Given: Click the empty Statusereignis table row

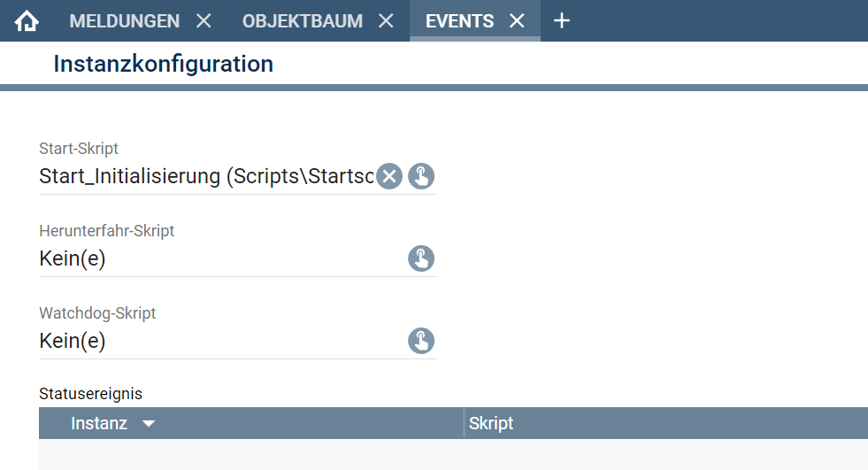Looking at the screenshot, I should [453, 454].
